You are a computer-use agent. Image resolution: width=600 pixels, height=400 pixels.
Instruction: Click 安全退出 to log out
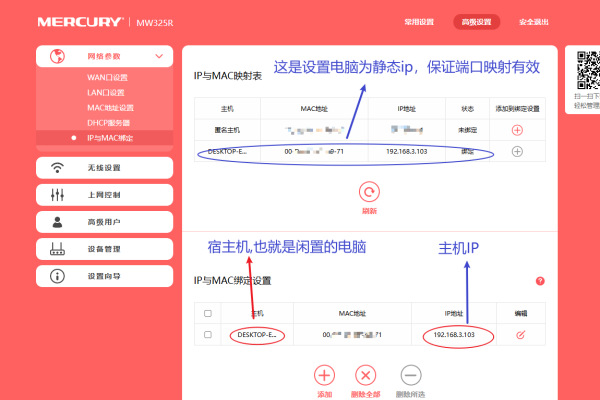(534, 22)
